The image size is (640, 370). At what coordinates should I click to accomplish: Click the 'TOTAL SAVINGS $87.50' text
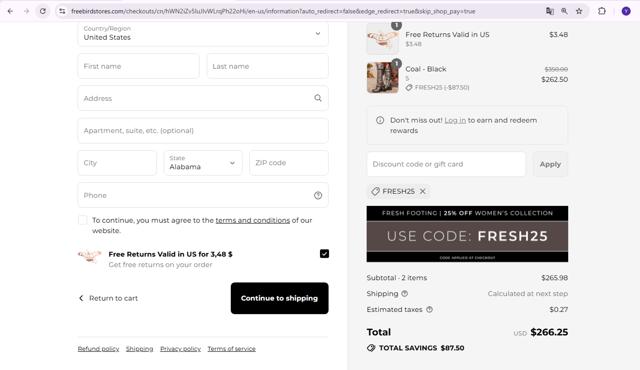pos(422,348)
